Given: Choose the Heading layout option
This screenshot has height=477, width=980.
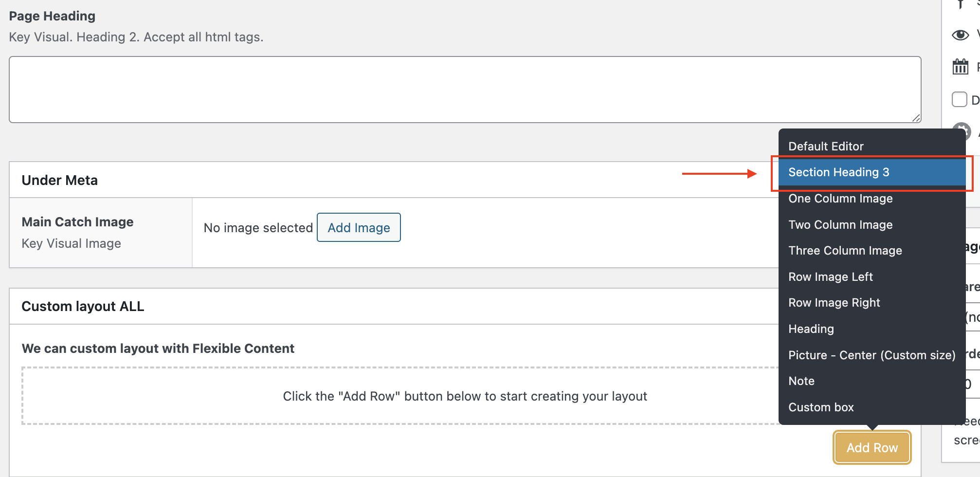Looking at the screenshot, I should coord(811,329).
